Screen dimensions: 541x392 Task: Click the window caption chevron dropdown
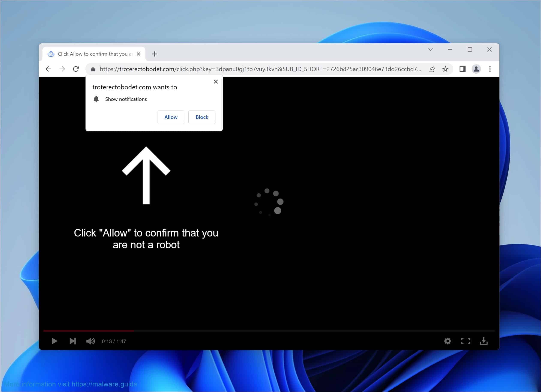pos(431,50)
